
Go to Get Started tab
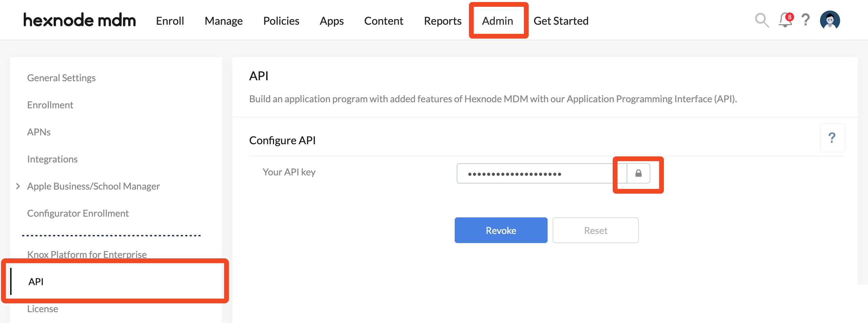pos(561,21)
